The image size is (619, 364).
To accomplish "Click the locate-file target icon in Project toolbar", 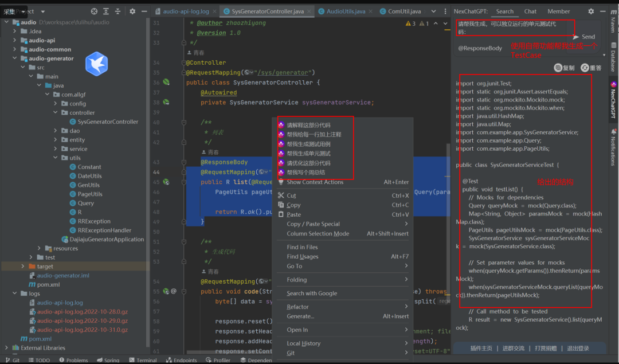I will (94, 11).
